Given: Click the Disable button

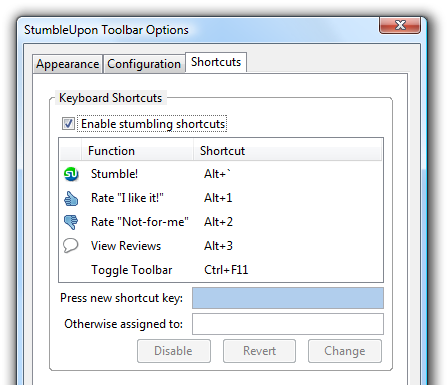Looking at the screenshot, I should click(174, 351).
